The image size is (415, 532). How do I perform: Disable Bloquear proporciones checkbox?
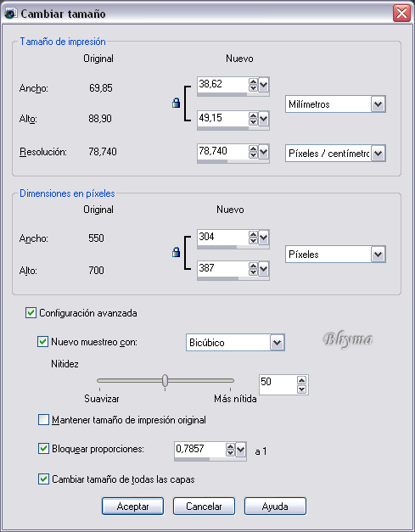(x=43, y=449)
